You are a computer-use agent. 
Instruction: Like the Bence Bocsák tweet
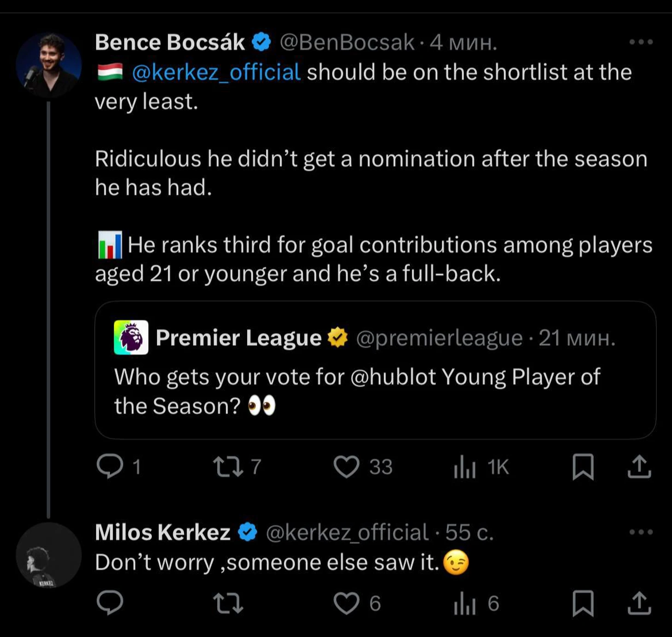(346, 466)
